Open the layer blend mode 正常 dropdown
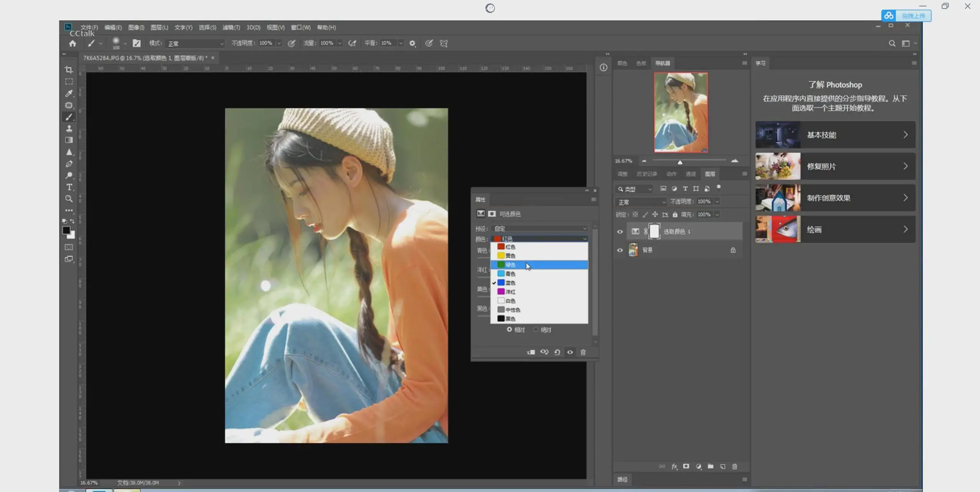Screen dimensions: 980x492 pos(641,202)
